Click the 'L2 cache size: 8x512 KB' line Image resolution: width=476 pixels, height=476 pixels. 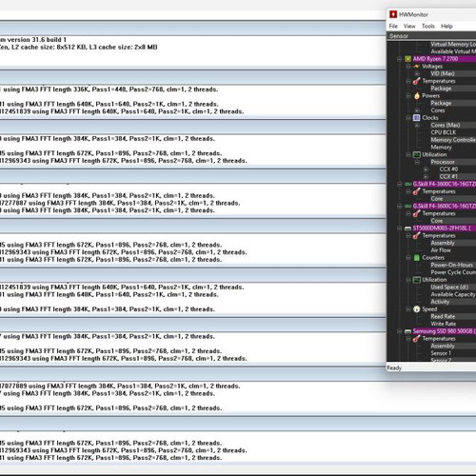click(79, 47)
